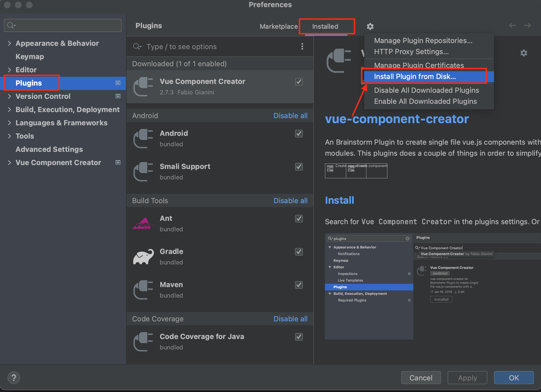
Task: Click the back navigation arrow
Action: [512, 25]
